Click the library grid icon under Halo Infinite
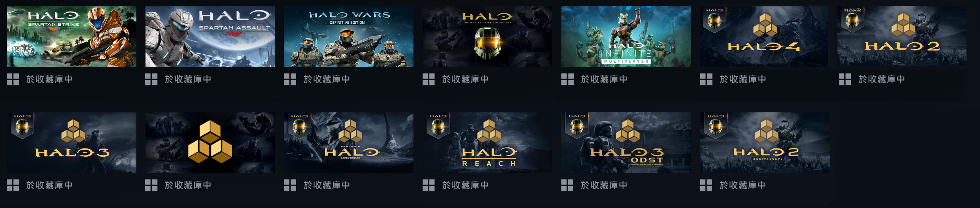Image resolution: width=980 pixels, height=208 pixels. point(567,79)
